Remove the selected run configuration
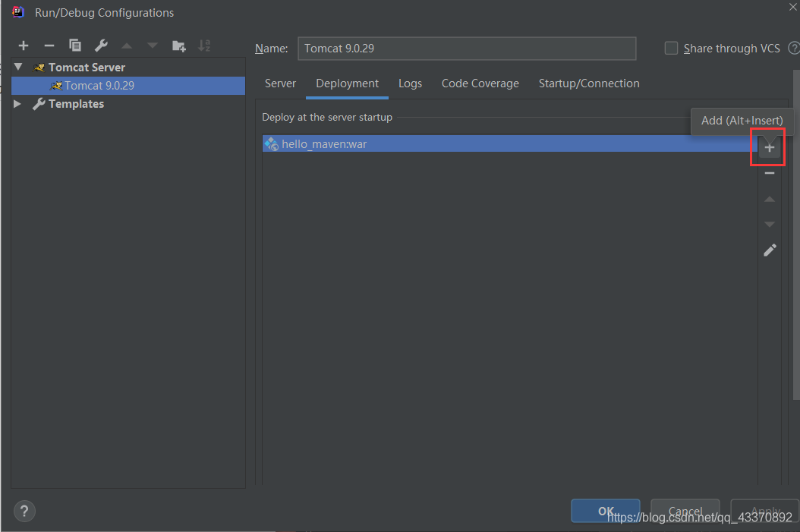Screen dimensions: 800x532 tap(49, 46)
